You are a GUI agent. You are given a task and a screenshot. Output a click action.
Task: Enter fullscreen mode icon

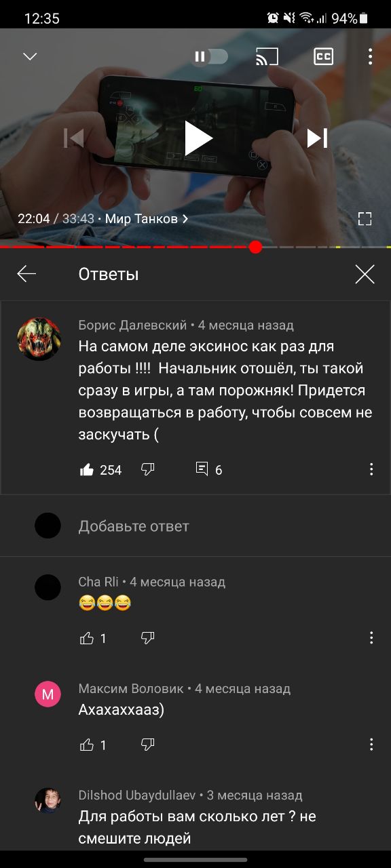coord(365,218)
